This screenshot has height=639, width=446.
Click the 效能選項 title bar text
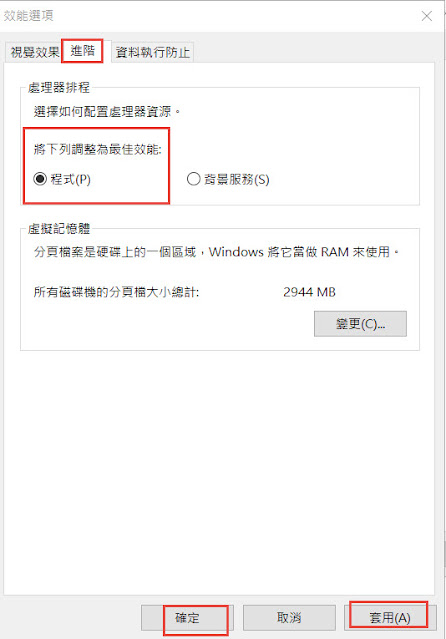tap(29, 16)
